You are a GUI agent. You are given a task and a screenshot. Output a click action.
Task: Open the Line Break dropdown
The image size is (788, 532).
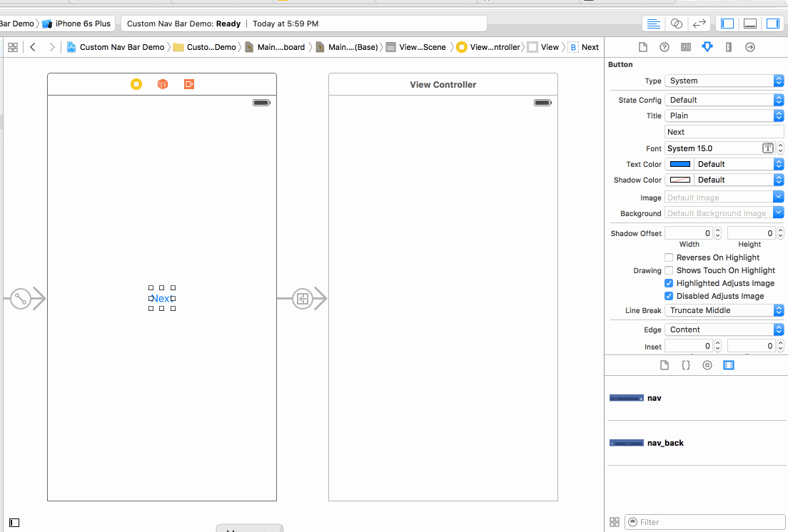point(724,310)
